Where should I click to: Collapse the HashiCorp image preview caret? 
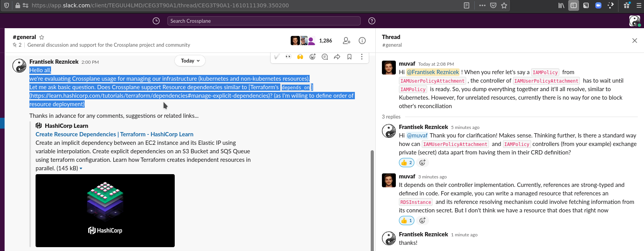(81, 168)
